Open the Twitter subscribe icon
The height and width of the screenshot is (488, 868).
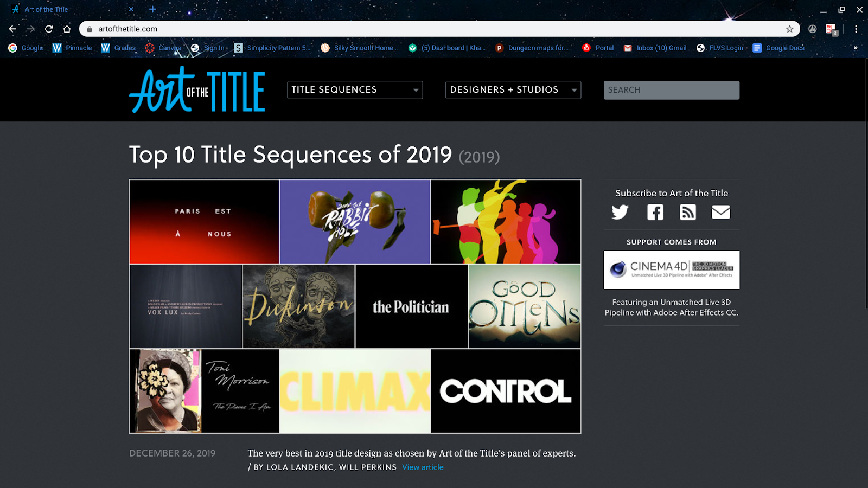point(620,212)
